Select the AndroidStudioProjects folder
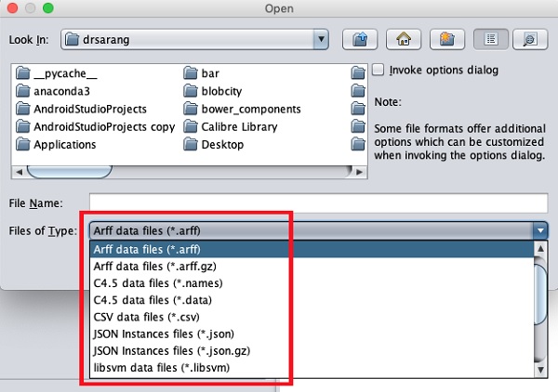Screen dimensions: 558x392 point(82,109)
